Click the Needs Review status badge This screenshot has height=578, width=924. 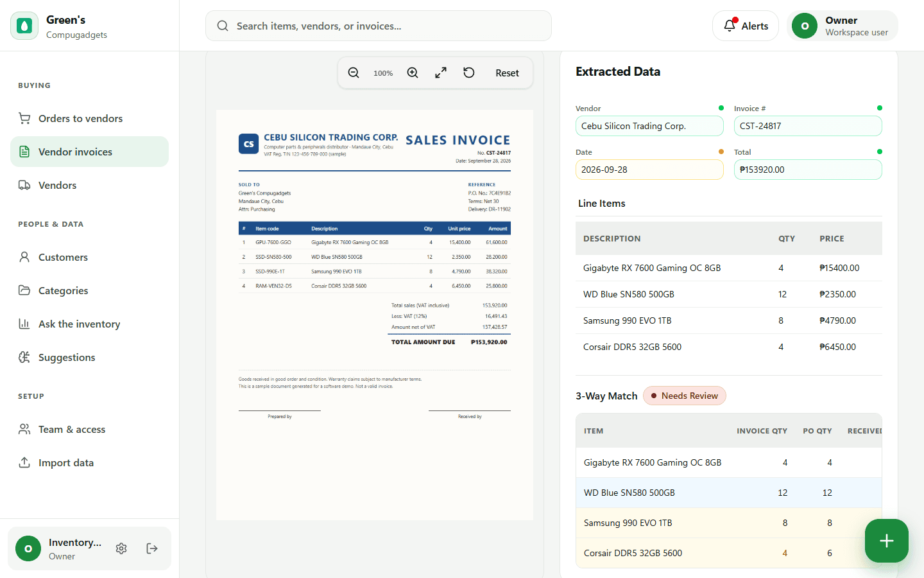click(x=685, y=396)
